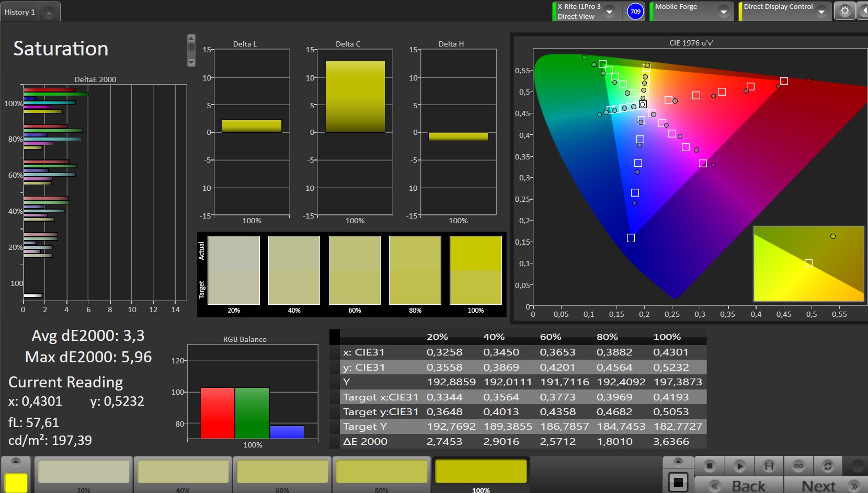Open the Direct Display Control dropdown
Image resolution: width=868 pixels, height=493 pixels.
821,12
